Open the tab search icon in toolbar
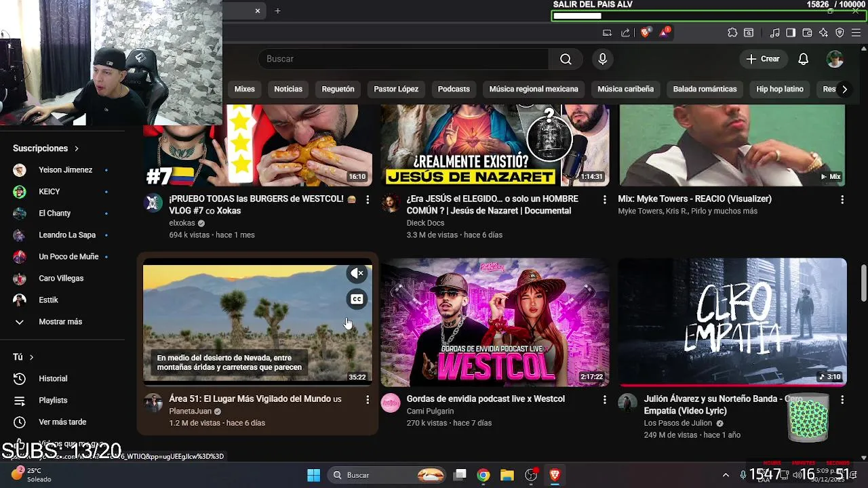Image resolution: width=868 pixels, height=488 pixels. click(749, 33)
